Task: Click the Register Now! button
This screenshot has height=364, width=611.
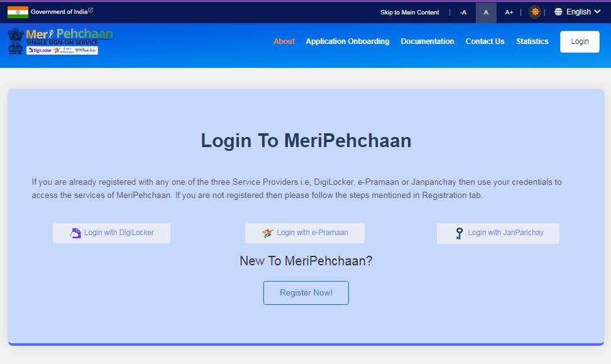Action: pyautogui.click(x=306, y=293)
